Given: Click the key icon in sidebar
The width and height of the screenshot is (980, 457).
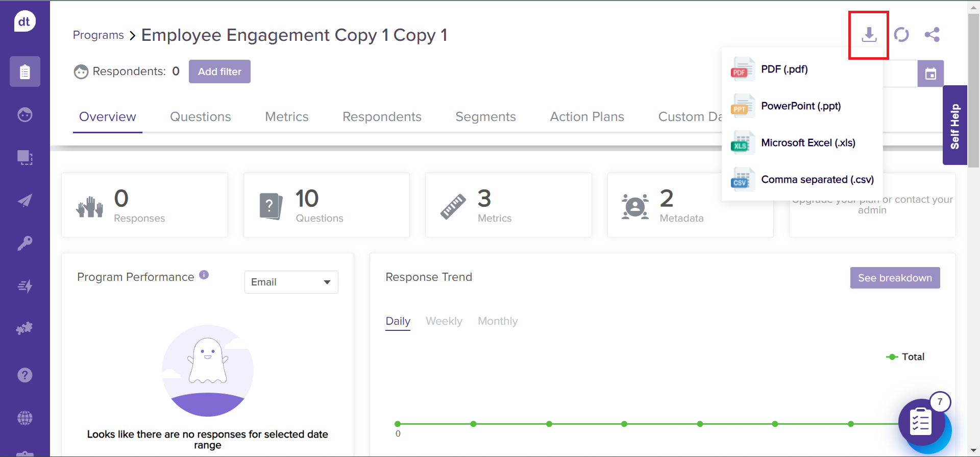Looking at the screenshot, I should (x=24, y=243).
